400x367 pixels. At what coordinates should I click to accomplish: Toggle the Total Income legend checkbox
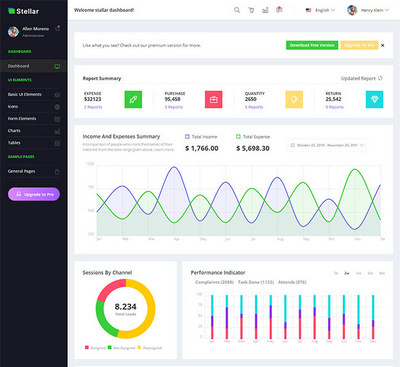point(187,136)
